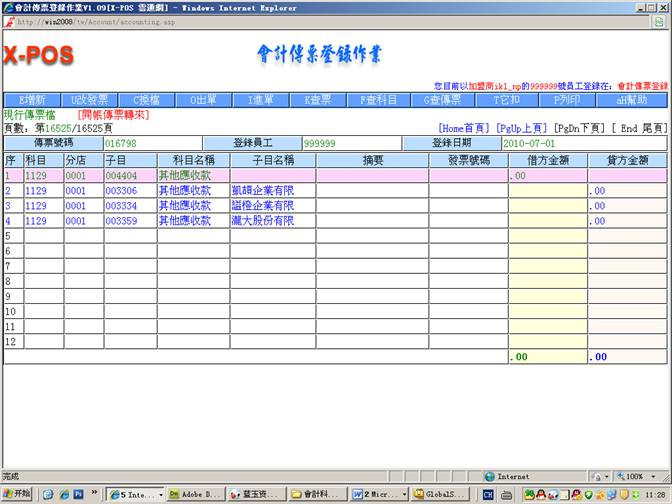Click the U改發票 toolbar button
Screen dimensions: 672x504
pyautogui.click(x=88, y=100)
